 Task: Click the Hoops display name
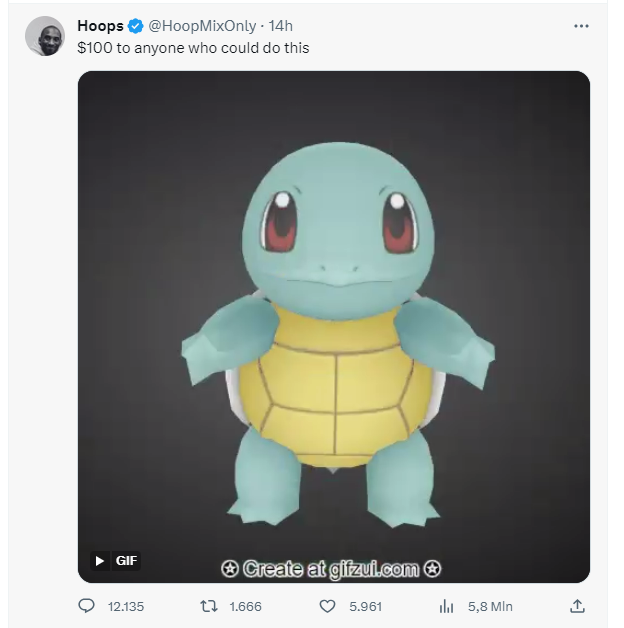pyautogui.click(x=101, y=26)
